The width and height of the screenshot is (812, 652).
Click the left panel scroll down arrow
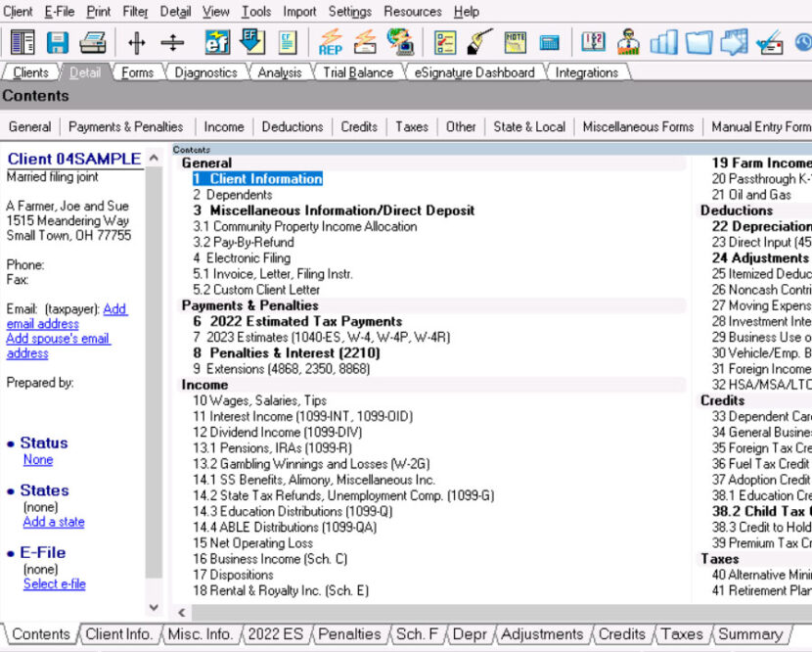(154, 608)
